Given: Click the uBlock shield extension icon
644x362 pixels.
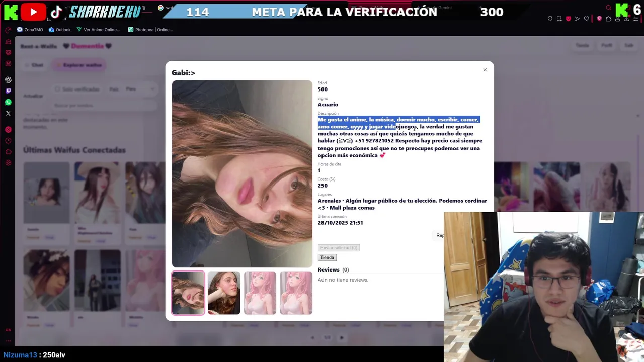Looking at the screenshot, I should click(x=599, y=19).
